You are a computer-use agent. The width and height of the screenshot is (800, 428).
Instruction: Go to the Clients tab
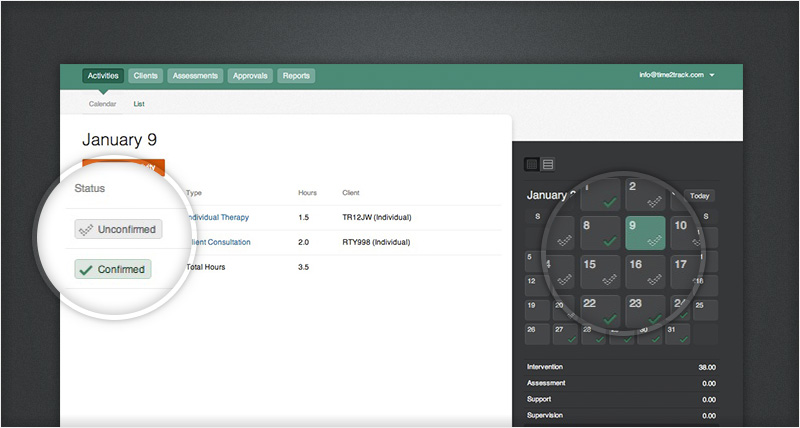[145, 76]
